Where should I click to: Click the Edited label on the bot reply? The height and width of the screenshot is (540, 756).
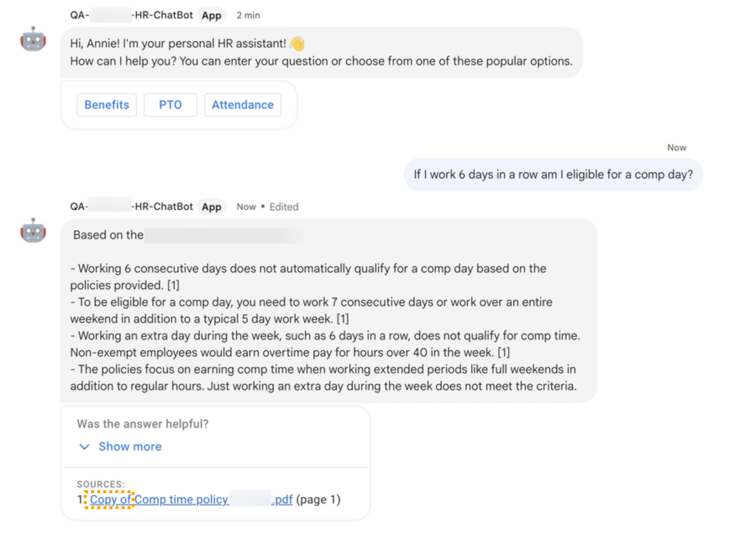click(x=284, y=207)
